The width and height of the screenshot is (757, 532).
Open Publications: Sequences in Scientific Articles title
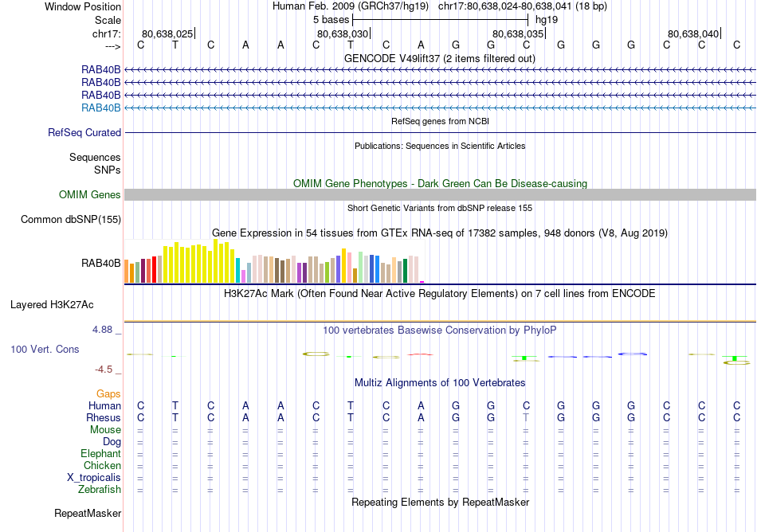tap(440, 146)
